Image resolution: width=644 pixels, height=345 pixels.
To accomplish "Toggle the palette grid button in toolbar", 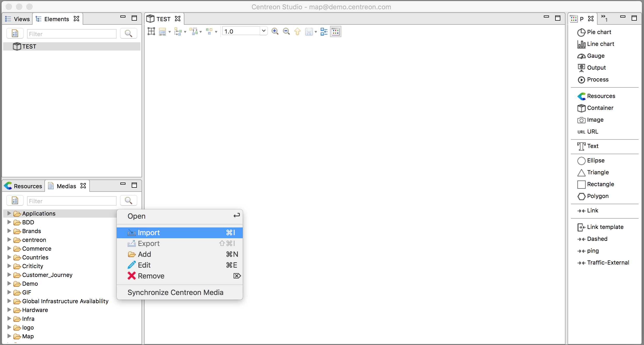I will click(x=335, y=31).
